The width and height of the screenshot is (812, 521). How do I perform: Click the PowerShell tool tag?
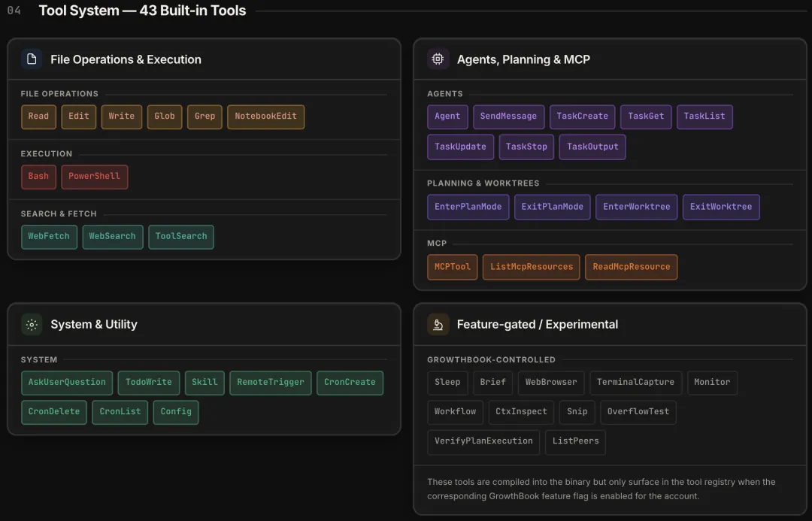tap(95, 177)
